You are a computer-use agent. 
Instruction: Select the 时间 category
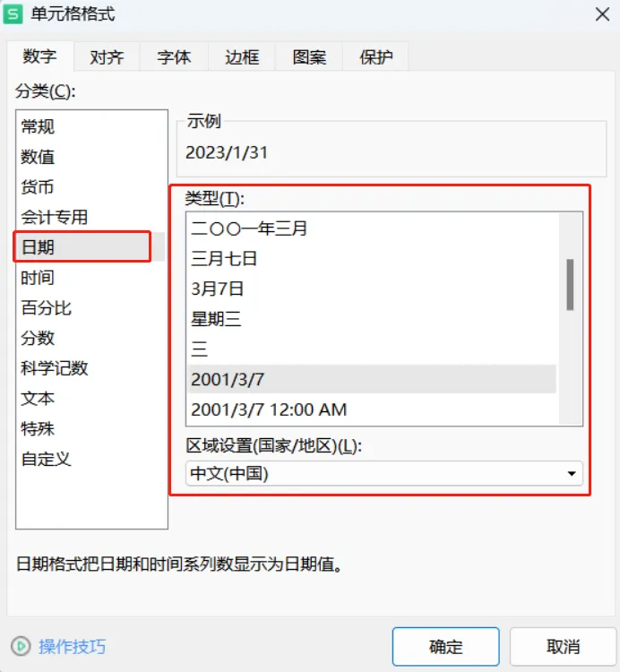click(90, 277)
